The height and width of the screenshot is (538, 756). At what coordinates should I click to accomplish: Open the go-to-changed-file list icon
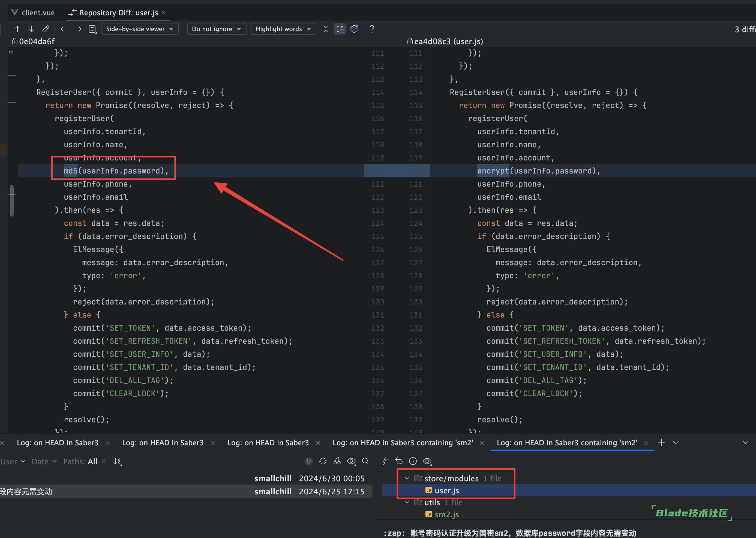coord(93,29)
